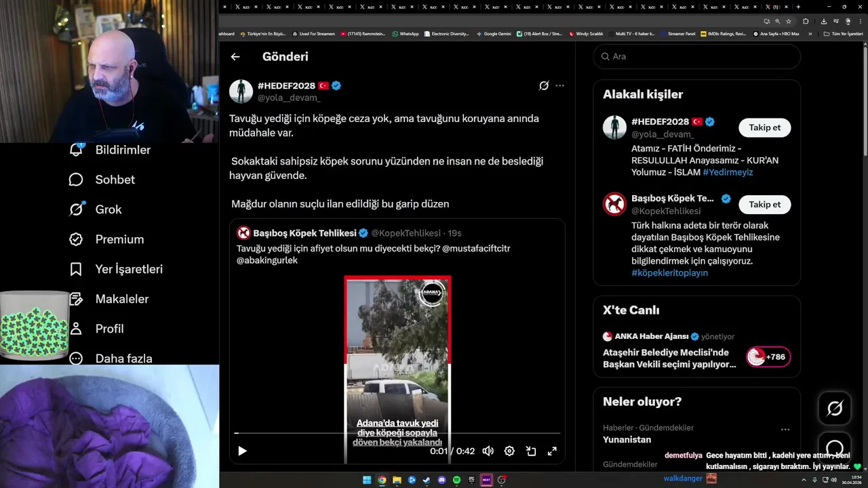
Task: Open Livad For Streamers bookmark
Action: pyautogui.click(x=313, y=33)
